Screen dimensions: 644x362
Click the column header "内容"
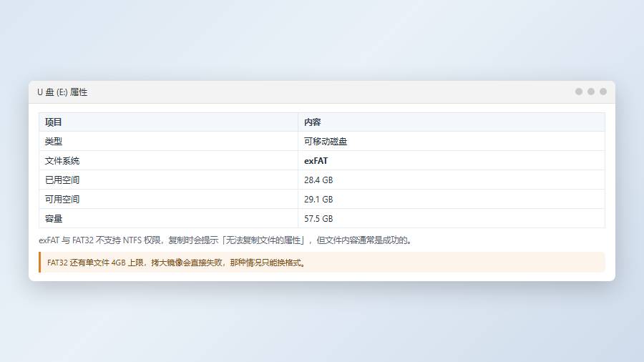[312, 122]
